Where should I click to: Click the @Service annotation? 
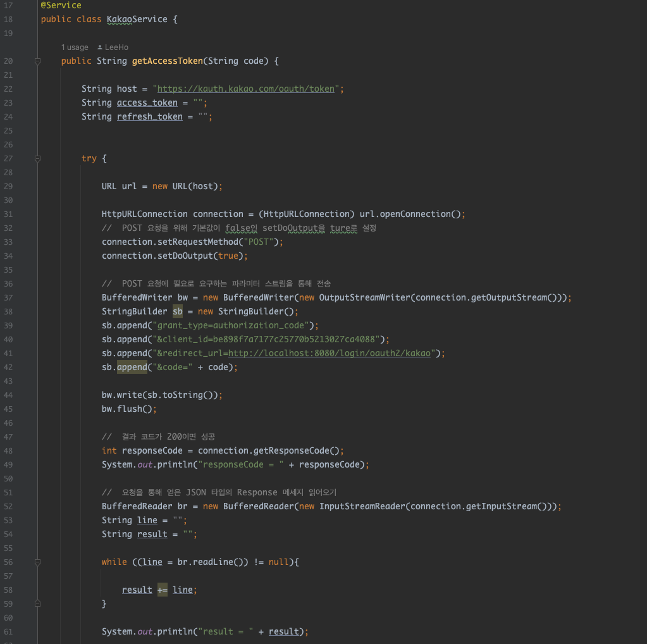(61, 5)
